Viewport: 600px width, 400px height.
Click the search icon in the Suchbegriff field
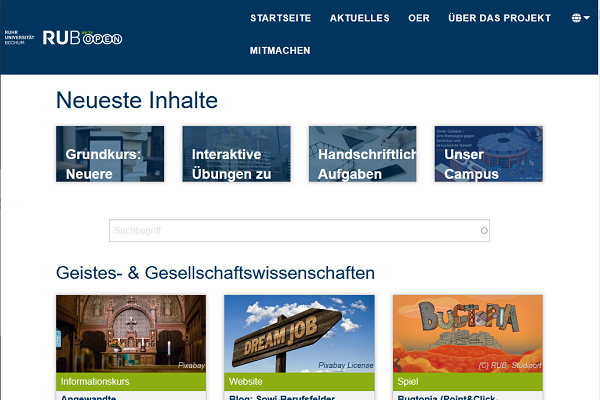(x=484, y=231)
